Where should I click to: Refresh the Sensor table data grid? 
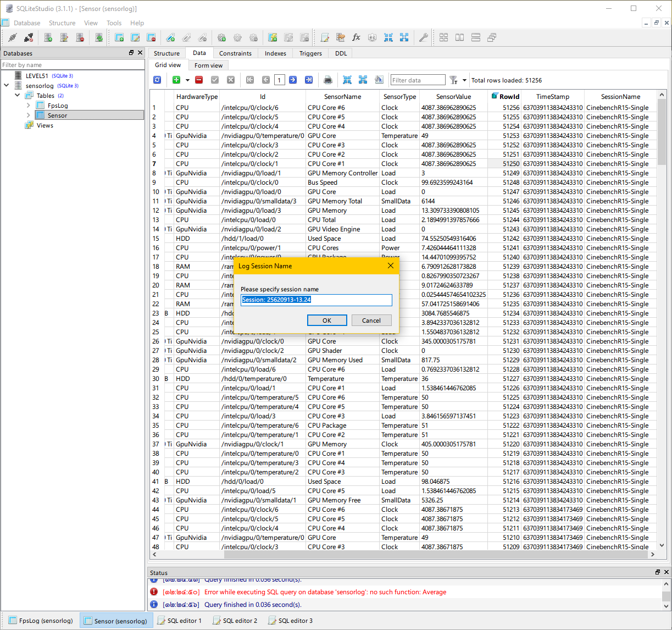click(x=158, y=80)
